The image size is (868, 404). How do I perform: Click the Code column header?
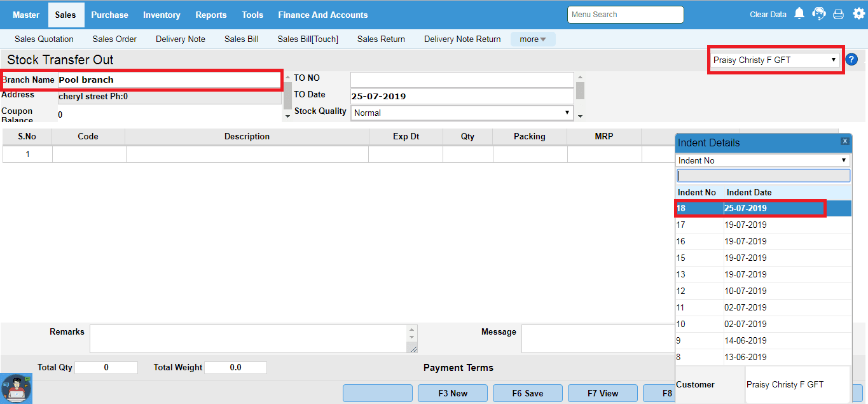[x=88, y=137]
